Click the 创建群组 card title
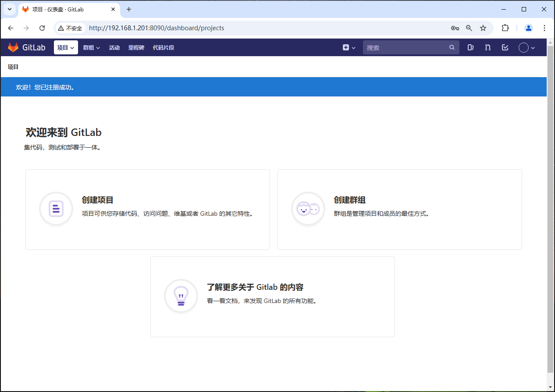The width and height of the screenshot is (555, 392). [x=350, y=200]
